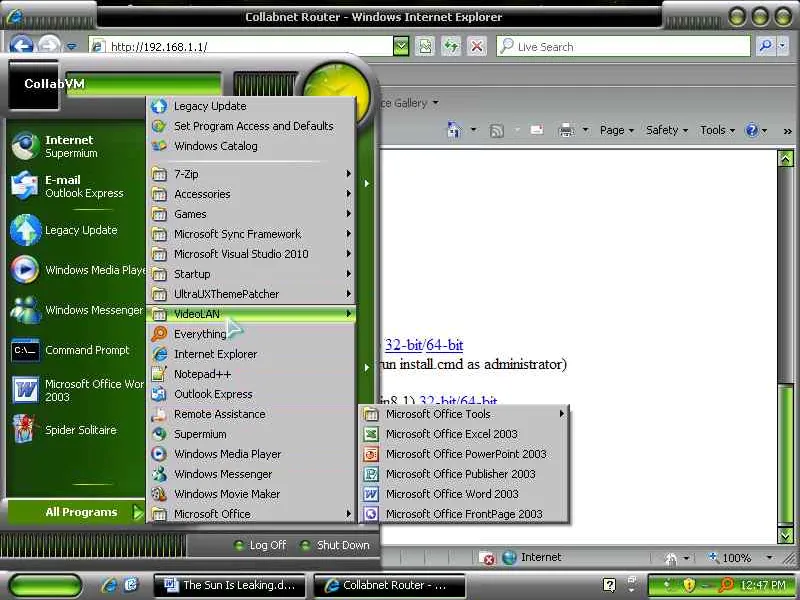Launch Microsoft Office PowerPoint 2003

[464, 454]
